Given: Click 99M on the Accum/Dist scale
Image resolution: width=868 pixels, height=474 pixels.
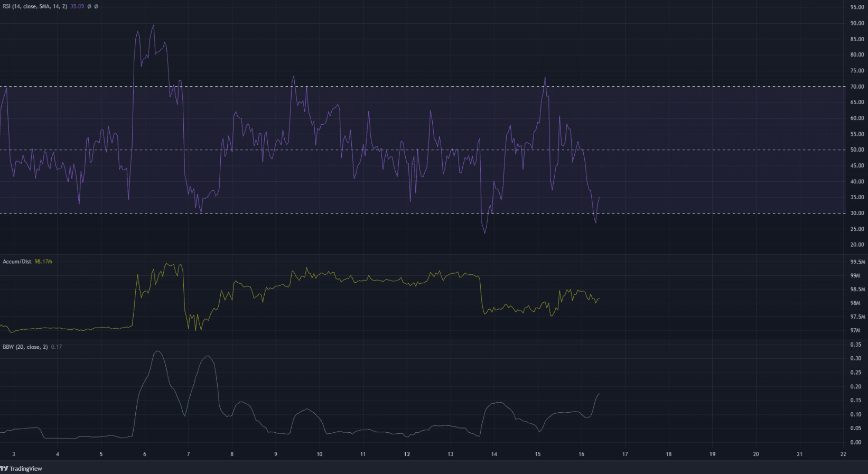Looking at the screenshot, I should pos(855,276).
